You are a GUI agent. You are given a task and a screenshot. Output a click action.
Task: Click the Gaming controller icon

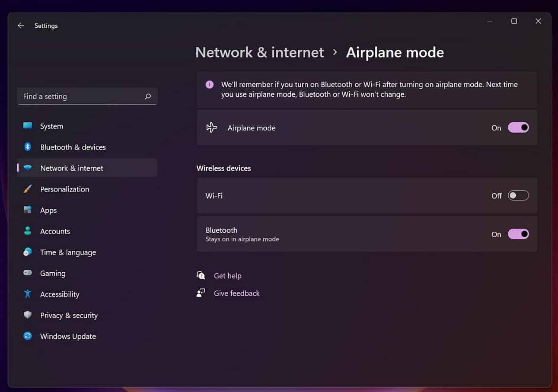(28, 273)
